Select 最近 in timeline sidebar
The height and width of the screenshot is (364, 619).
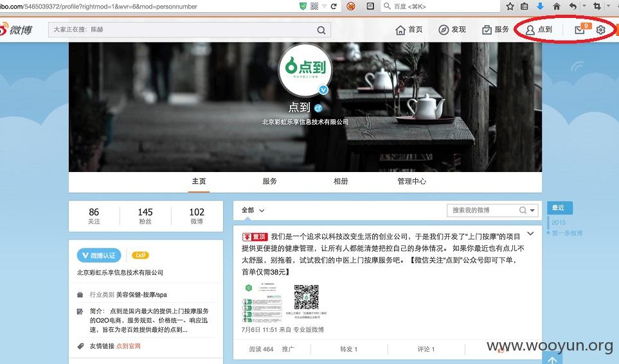click(x=559, y=208)
